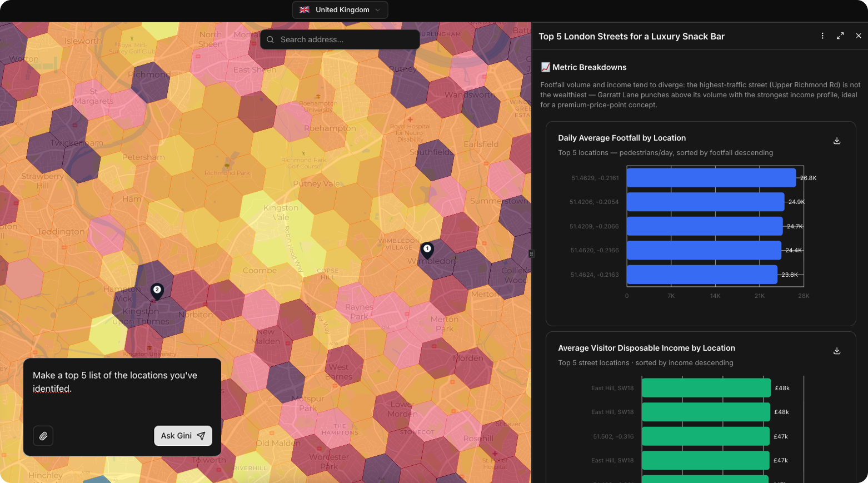Click the income bar for 51.502, -0.316
868x483 pixels.
tap(706, 436)
